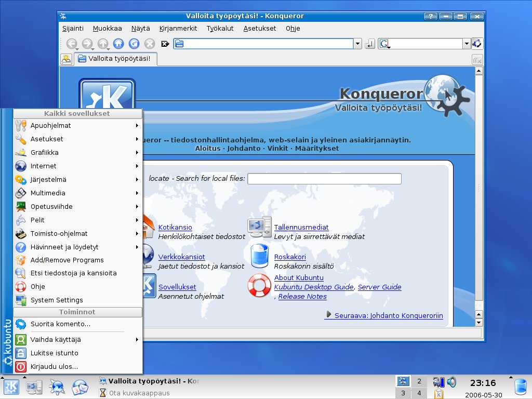532x399 pixels.
Task: Clear the location bar with black X icon
Action: tap(165, 44)
